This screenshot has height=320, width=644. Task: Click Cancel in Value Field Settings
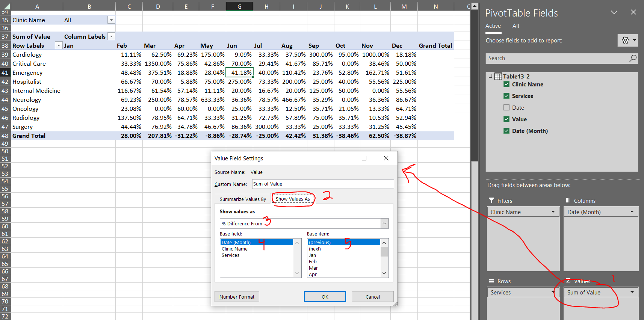(373, 297)
